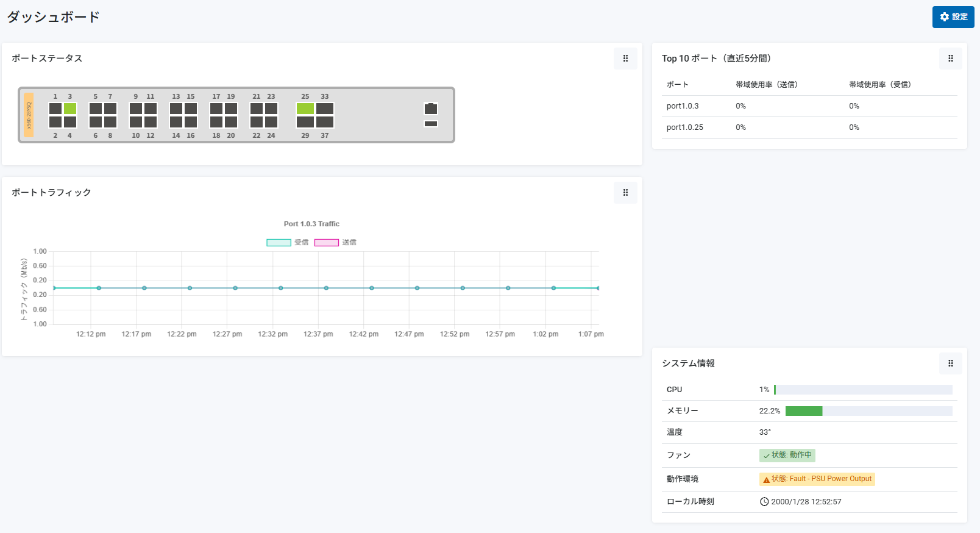Open the ポートステータス panel drag-handle menu
This screenshot has height=533, width=980.
(x=625, y=59)
